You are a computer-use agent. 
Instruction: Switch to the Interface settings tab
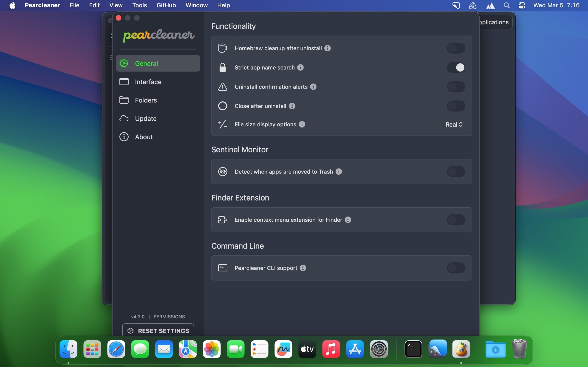pos(148,82)
